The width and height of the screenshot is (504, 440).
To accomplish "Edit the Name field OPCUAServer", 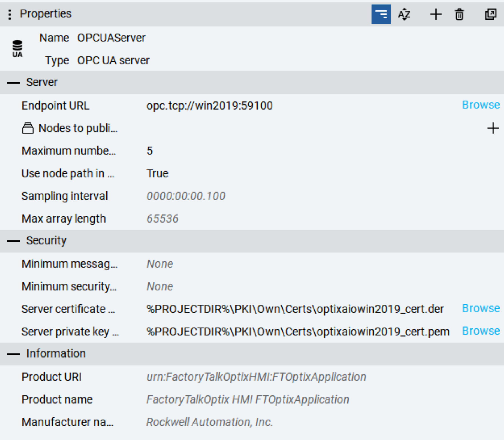I will (x=111, y=38).
